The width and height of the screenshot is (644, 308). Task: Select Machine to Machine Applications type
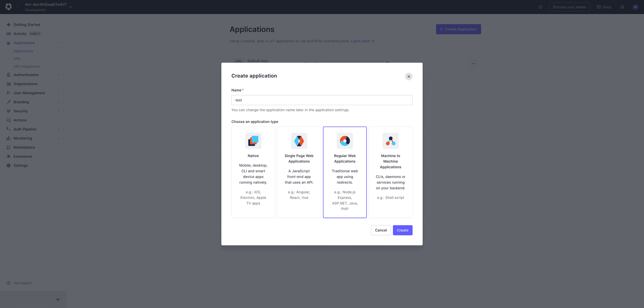click(390, 172)
